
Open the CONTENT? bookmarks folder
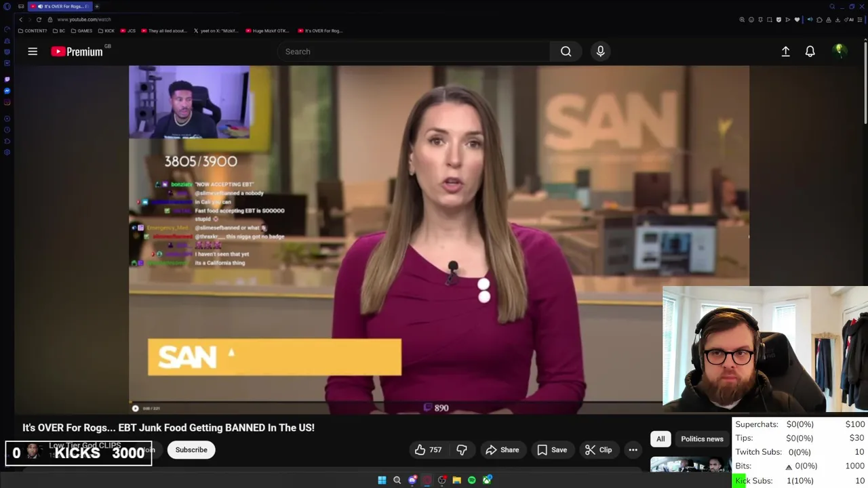(x=33, y=30)
